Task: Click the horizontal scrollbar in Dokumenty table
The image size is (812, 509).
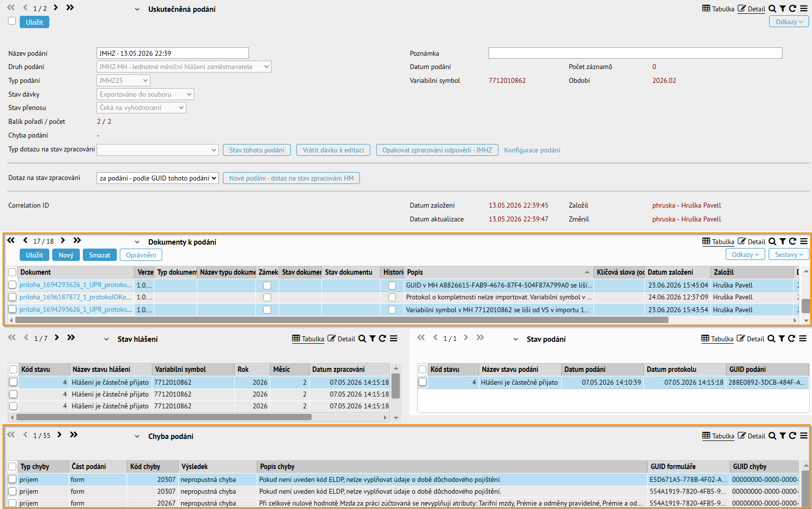Action: coord(342,320)
